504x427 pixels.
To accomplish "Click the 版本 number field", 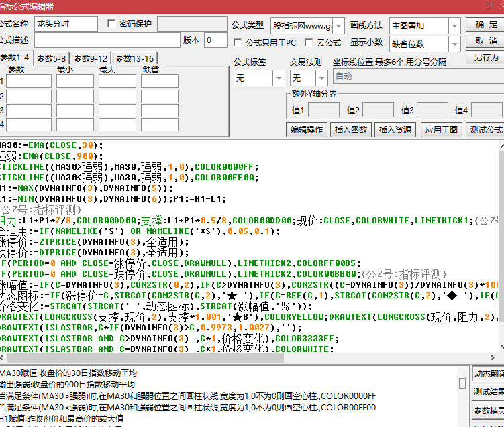I will pyautogui.click(x=215, y=40).
